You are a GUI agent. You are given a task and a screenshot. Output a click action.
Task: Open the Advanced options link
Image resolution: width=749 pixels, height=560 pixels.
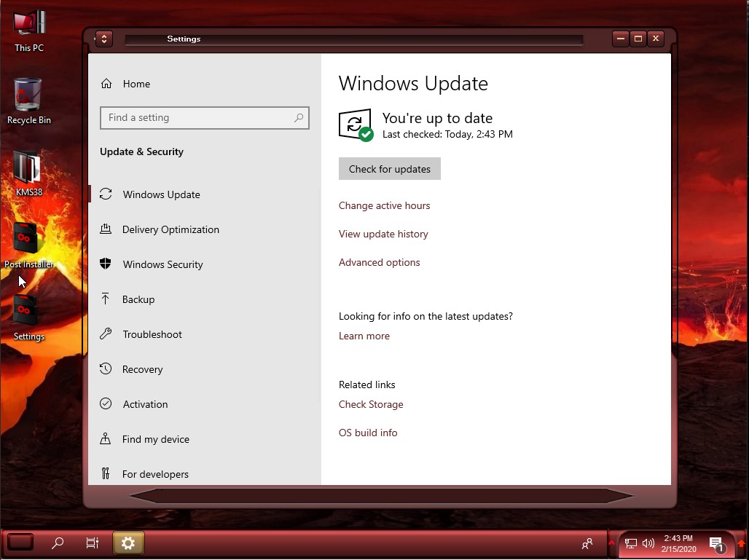[379, 262]
